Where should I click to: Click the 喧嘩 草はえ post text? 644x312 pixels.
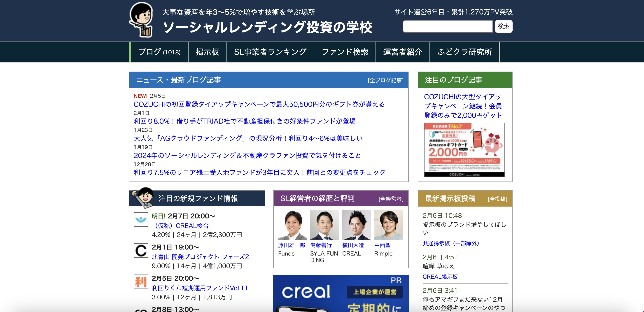(x=439, y=266)
